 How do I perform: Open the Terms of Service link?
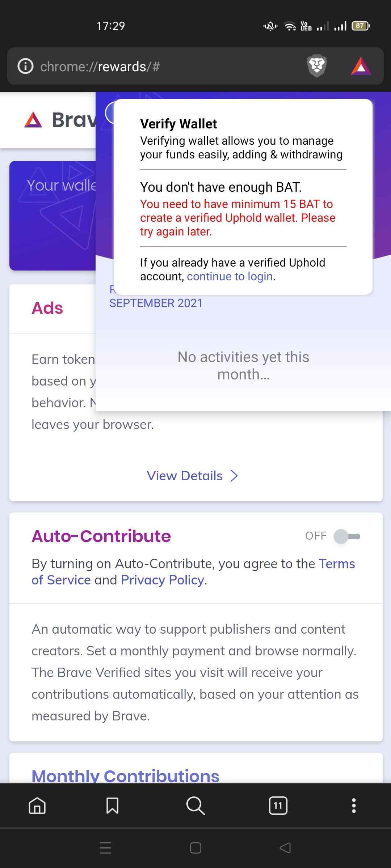click(193, 572)
